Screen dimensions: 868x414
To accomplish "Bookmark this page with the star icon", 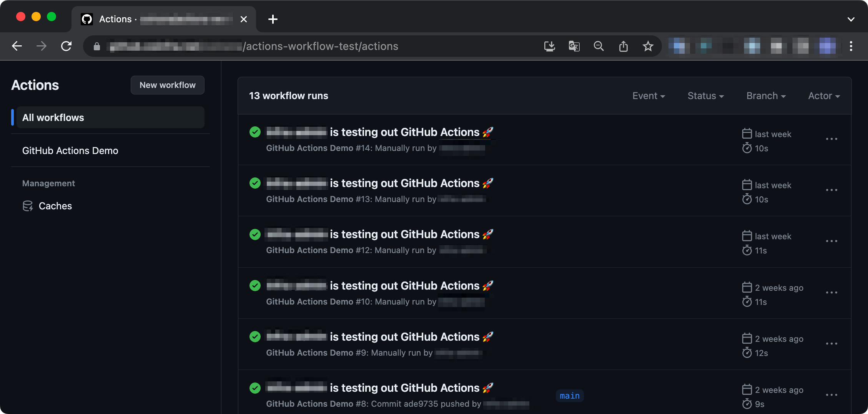I will click(648, 46).
